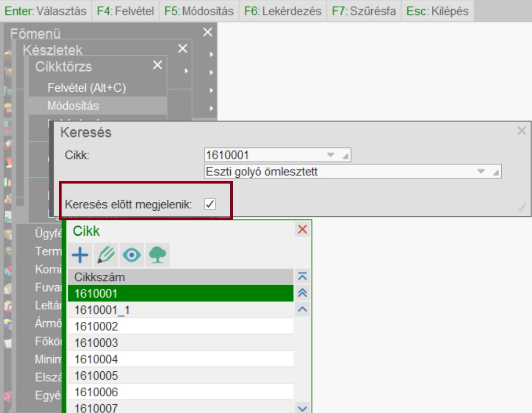
Task: Close the Cikktörzs menu panel
Action: pos(158,65)
